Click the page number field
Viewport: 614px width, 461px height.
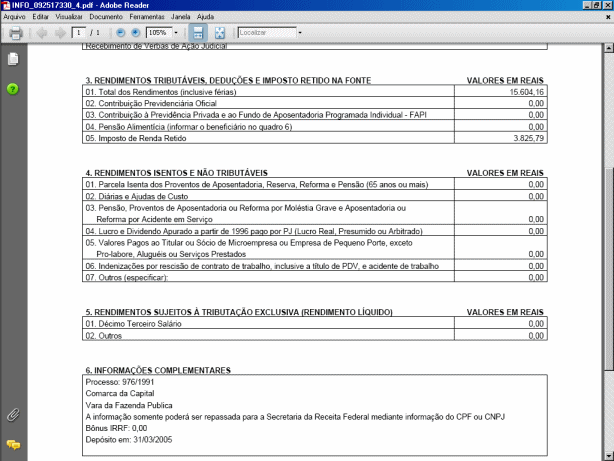point(79,33)
